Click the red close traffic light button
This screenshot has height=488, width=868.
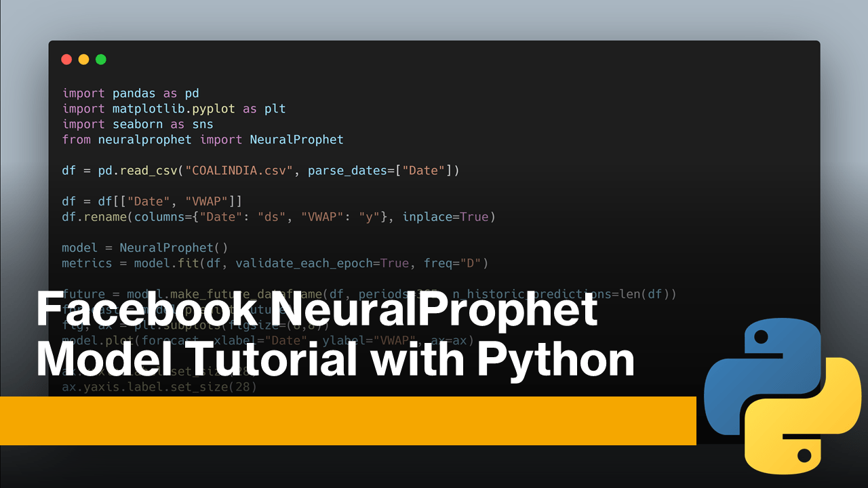click(x=66, y=59)
